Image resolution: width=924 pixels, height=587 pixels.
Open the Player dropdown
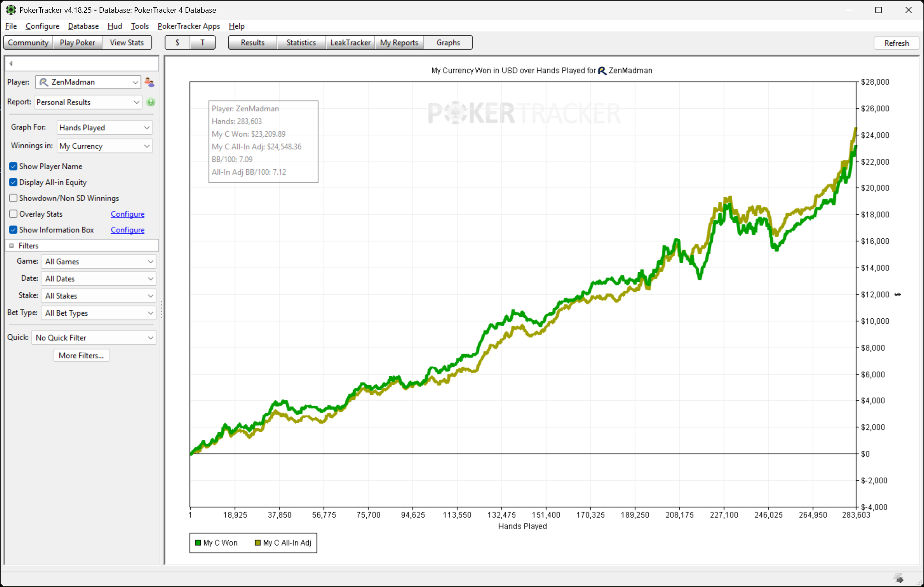(x=88, y=82)
